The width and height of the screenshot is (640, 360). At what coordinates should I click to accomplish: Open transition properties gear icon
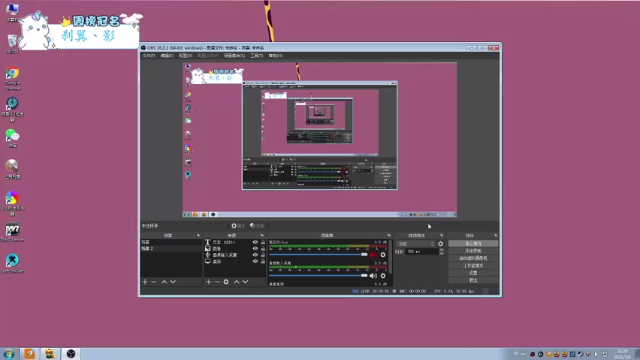click(x=440, y=244)
